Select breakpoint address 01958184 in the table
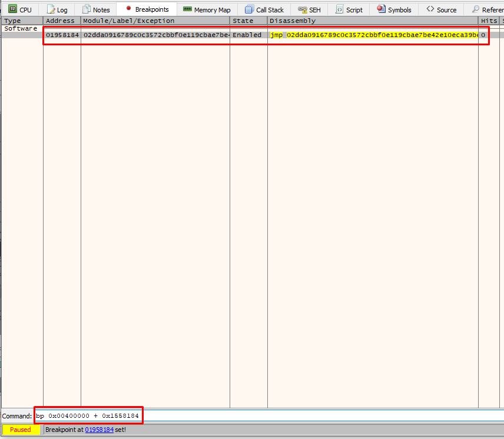The width and height of the screenshot is (504, 439). pyautogui.click(x=62, y=35)
